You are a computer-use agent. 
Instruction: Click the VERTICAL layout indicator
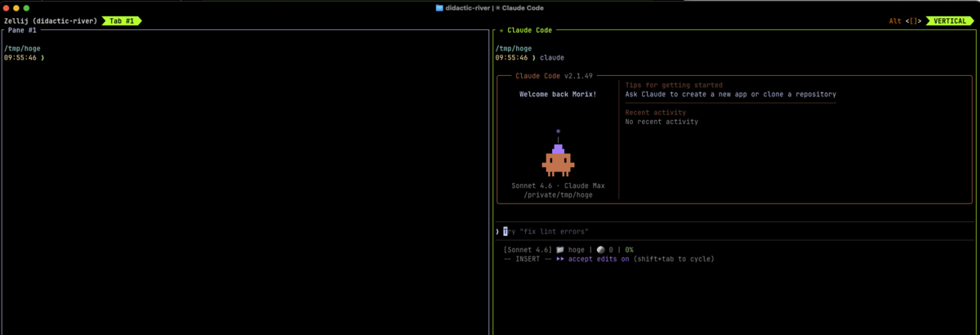(x=950, y=20)
